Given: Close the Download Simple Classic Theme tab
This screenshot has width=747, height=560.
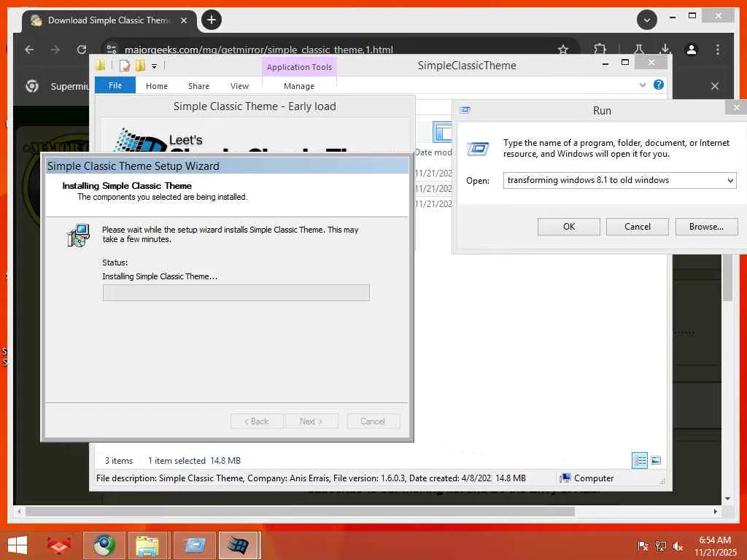Looking at the screenshot, I should point(184,20).
